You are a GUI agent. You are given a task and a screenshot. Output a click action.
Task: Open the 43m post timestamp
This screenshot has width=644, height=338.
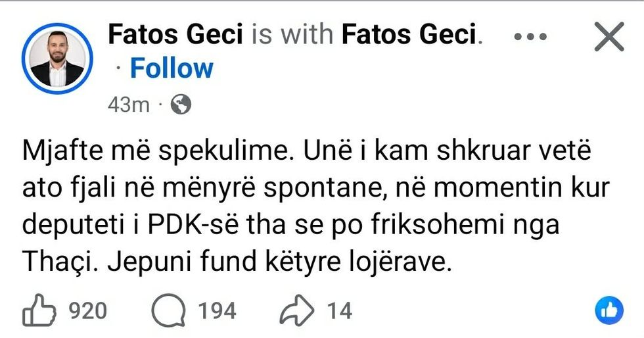coord(128,105)
